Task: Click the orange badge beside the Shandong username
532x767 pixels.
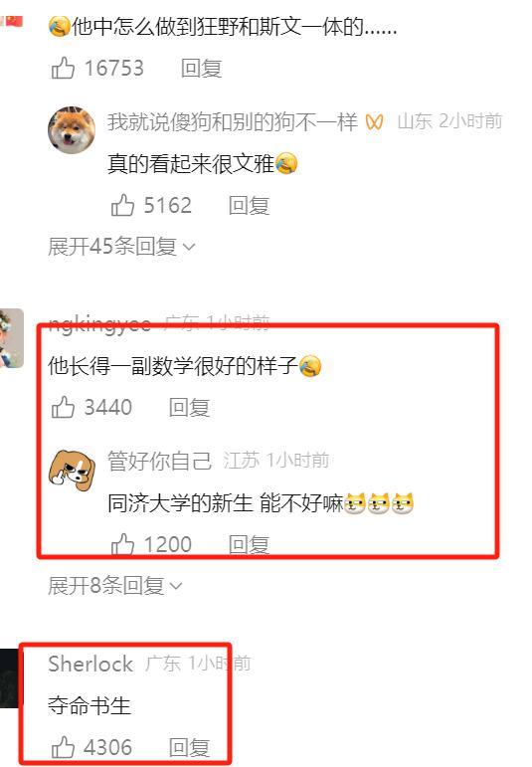Action: [x=374, y=121]
